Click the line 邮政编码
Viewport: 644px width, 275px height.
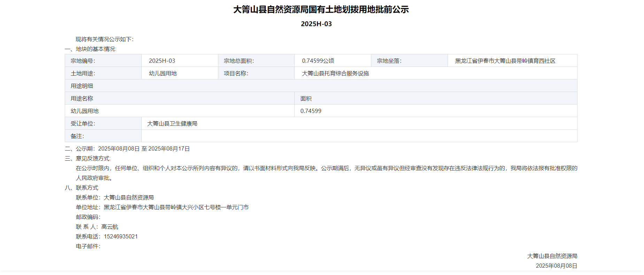pyautogui.click(x=88, y=217)
